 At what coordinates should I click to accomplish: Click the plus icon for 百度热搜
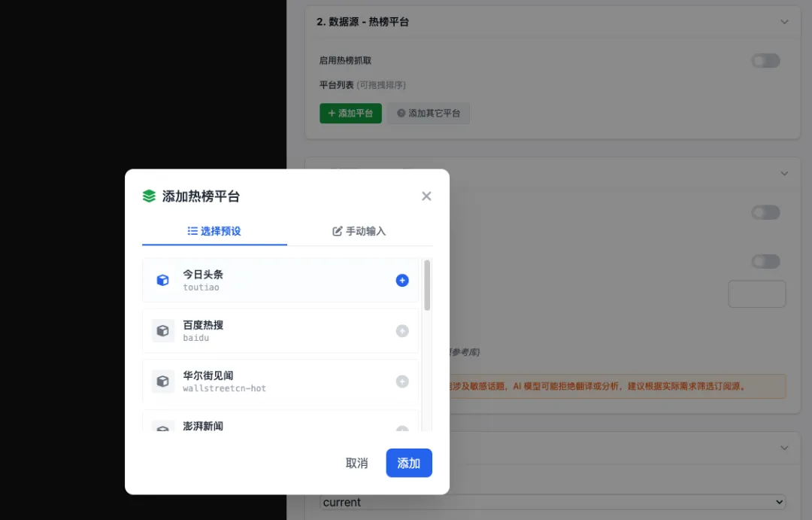tap(401, 331)
